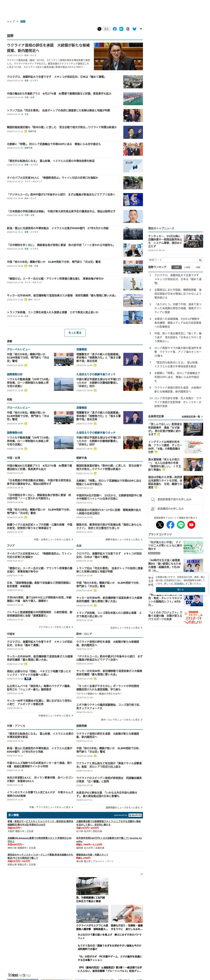Share the page on Bluesky butterfly icon
The height and width of the screenshot is (980, 210).
pos(135,29)
